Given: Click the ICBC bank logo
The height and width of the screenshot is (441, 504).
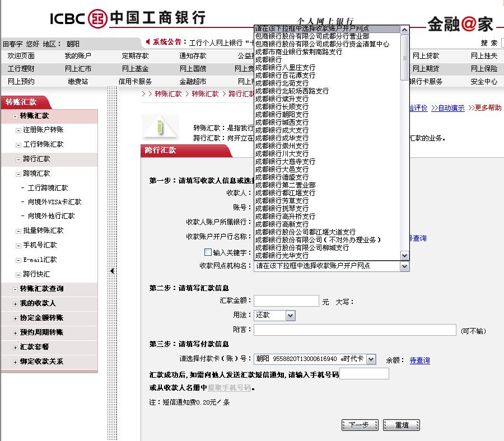Looking at the screenshot, I should pos(128,18).
